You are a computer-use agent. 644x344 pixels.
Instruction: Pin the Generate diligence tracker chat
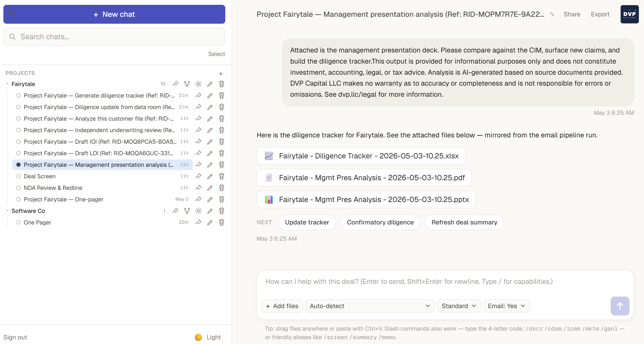[x=198, y=95]
